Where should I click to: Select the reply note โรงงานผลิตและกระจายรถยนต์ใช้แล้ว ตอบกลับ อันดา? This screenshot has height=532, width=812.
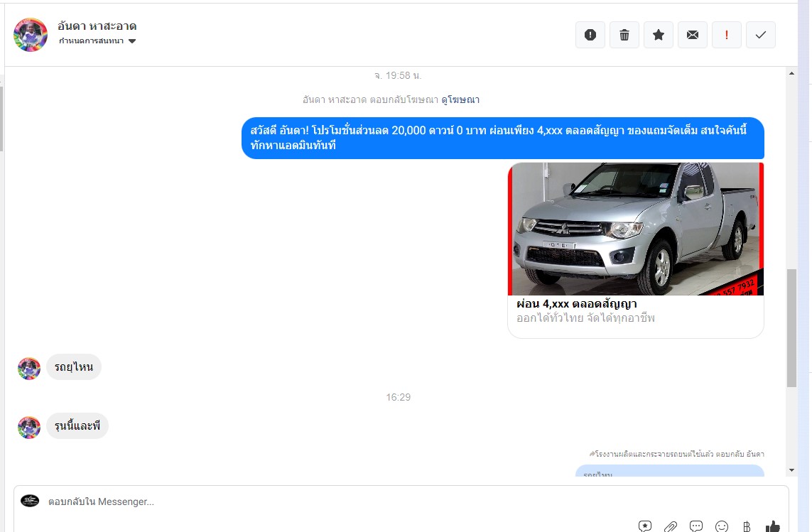[676, 454]
